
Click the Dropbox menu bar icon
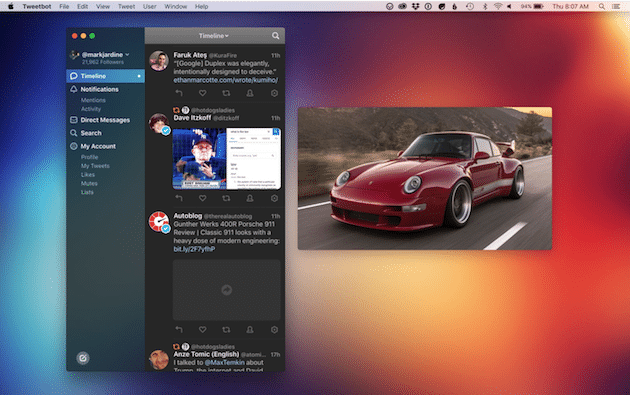415,6
